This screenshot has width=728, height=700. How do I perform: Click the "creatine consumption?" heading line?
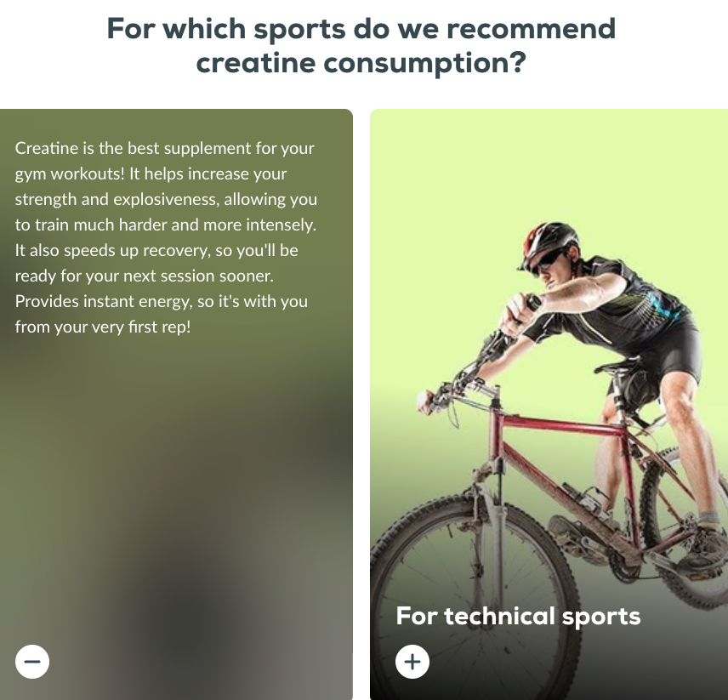click(361, 63)
